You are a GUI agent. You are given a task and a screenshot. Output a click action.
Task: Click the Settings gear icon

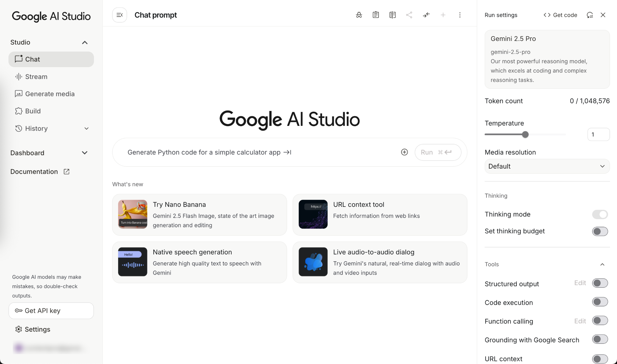[19, 329]
